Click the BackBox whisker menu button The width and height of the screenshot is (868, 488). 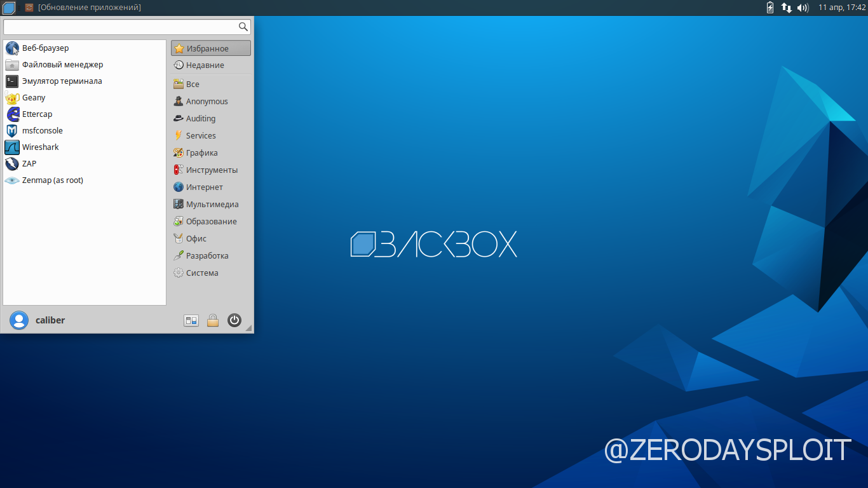pos(9,8)
